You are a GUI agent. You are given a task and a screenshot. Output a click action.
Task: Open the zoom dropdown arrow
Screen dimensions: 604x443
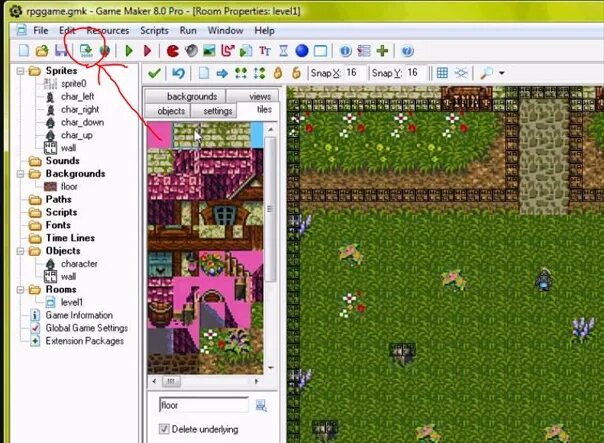tap(502, 73)
